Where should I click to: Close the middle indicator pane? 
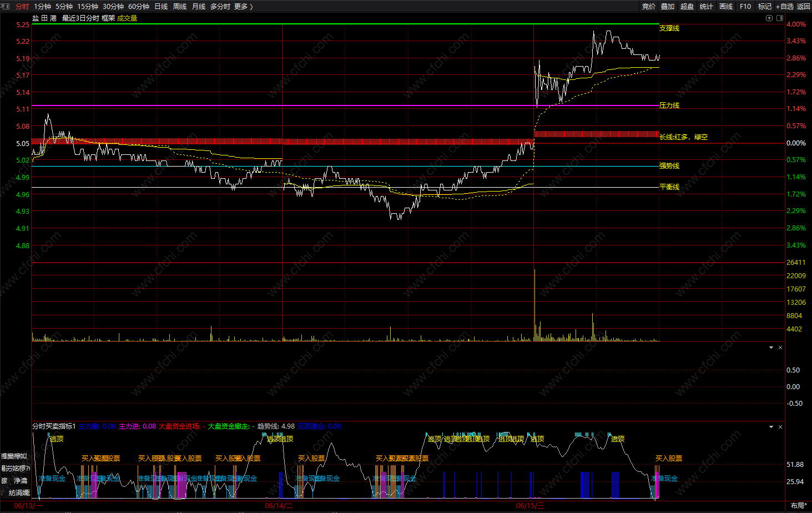pyautogui.click(x=780, y=348)
